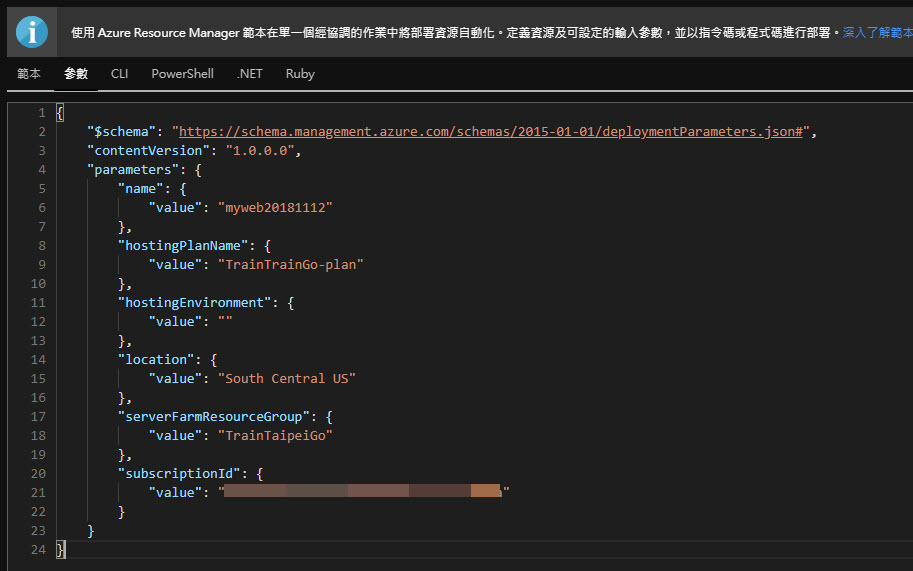Click the "hostingPlanName" key
The image size is (913, 571).
(183, 246)
